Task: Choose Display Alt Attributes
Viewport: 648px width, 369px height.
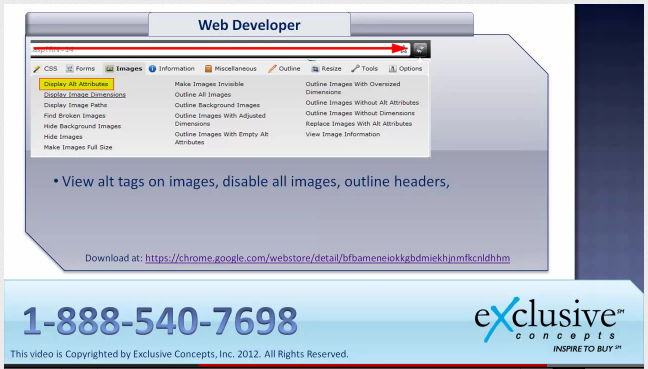Action: (x=76, y=84)
